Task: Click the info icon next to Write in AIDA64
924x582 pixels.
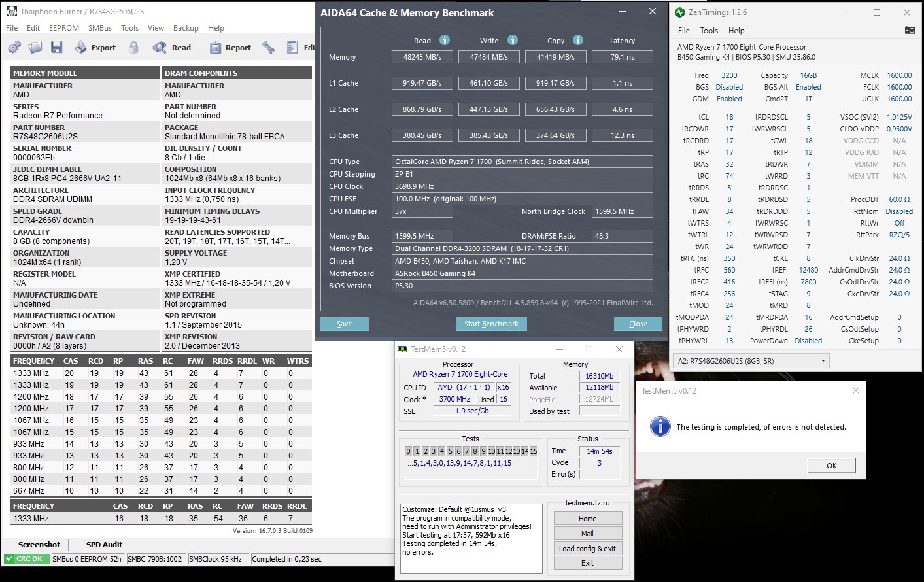Action: pos(513,40)
